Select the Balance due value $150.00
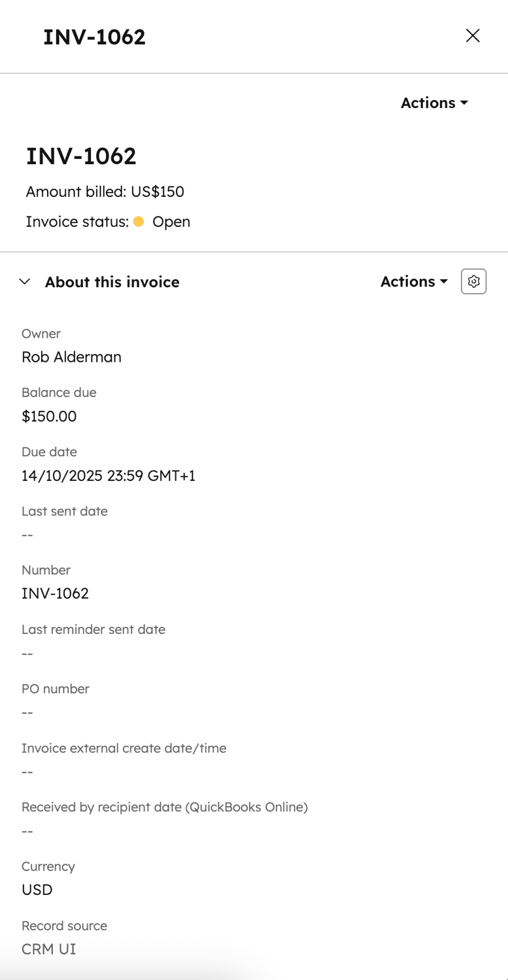The width and height of the screenshot is (508, 980). pyautogui.click(x=49, y=416)
